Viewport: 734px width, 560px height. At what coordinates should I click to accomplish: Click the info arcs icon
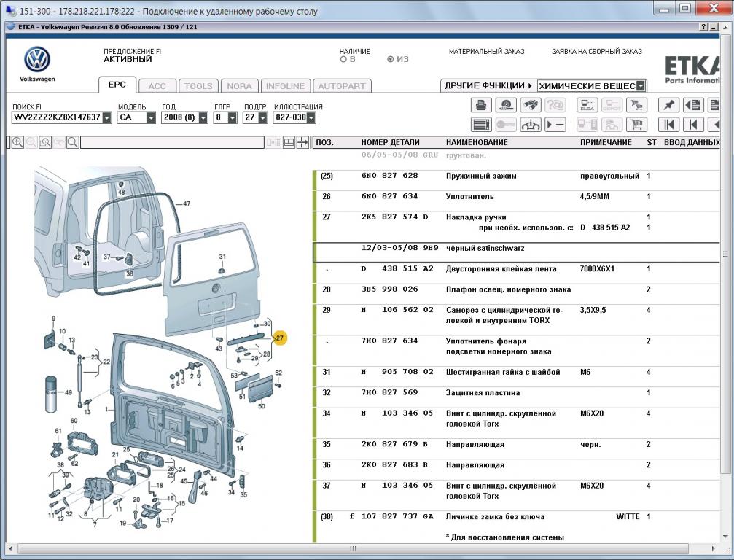pyautogui.click(x=531, y=125)
